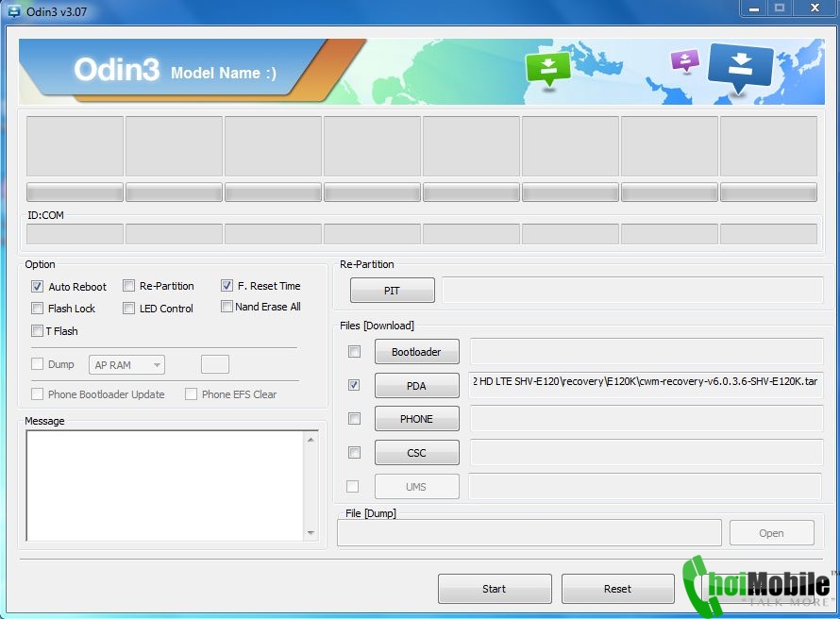
Task: Open the AP RAM dropdown
Action: click(127, 364)
